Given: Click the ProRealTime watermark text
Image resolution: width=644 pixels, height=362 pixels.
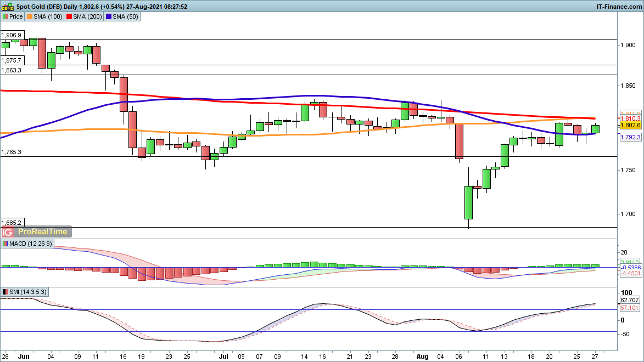Looking at the screenshot, I should pyautogui.click(x=42, y=232).
